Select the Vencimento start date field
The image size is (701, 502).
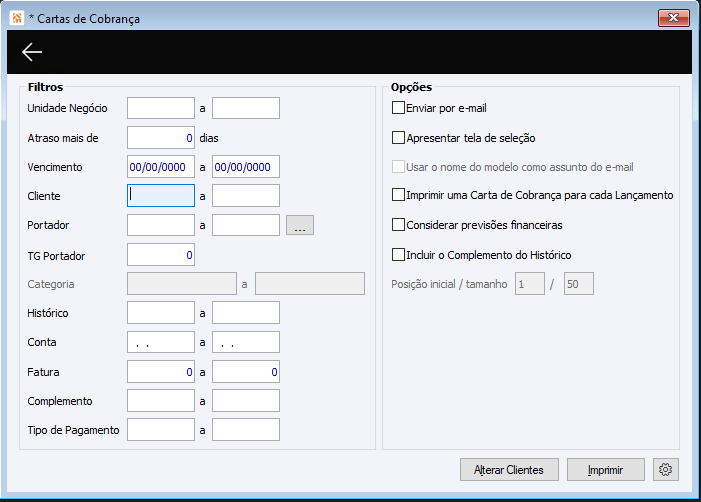pyautogui.click(x=161, y=167)
